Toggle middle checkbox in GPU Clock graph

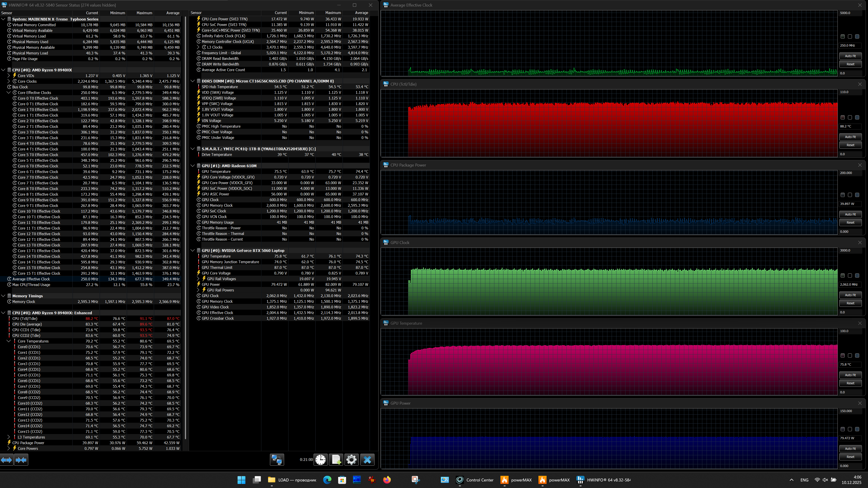pyautogui.click(x=850, y=275)
